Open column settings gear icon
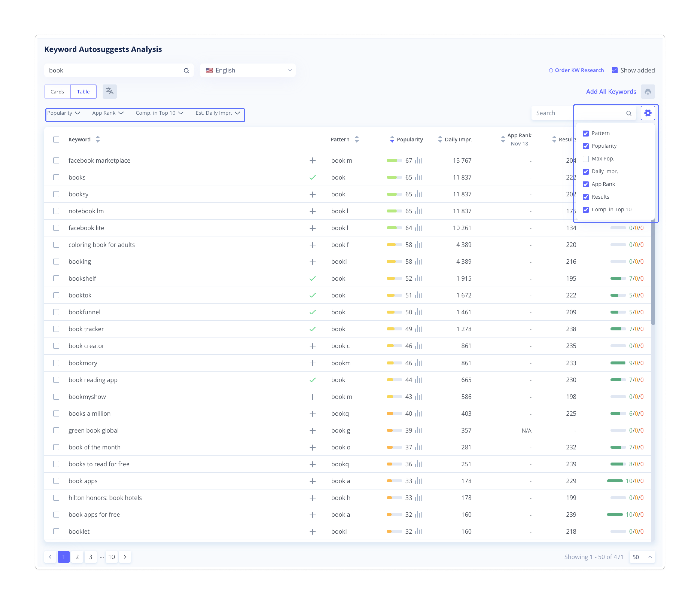Image resolution: width=700 pixels, height=605 pixels. [x=647, y=113]
